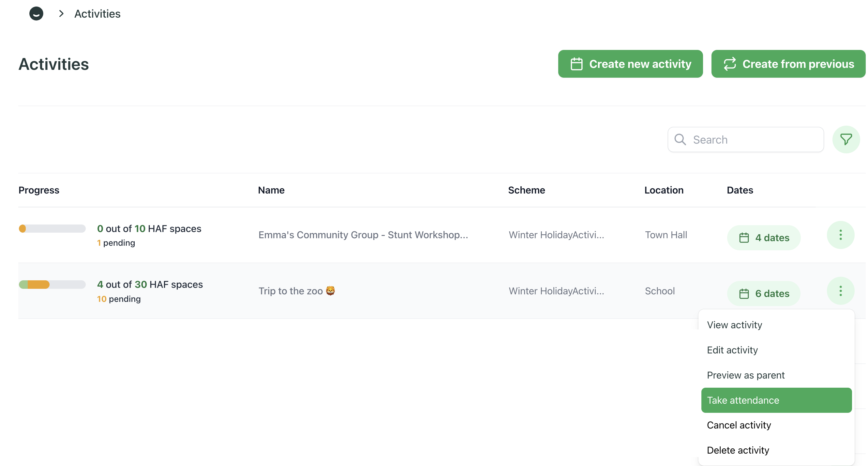Choose Delete activity menu entry

tap(738, 450)
